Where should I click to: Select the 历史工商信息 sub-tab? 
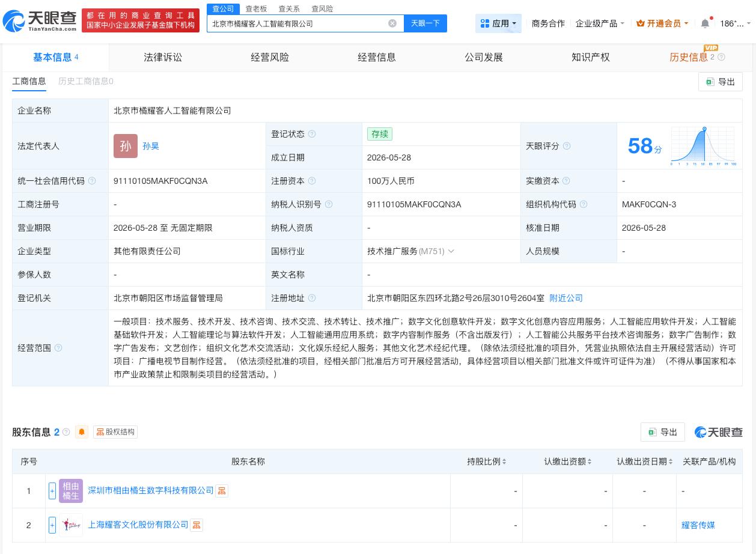86,81
